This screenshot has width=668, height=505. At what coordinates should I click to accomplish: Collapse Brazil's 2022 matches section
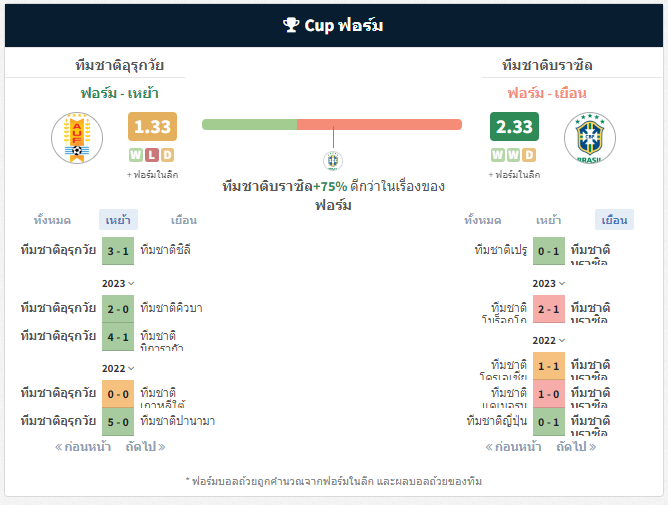[549, 341]
